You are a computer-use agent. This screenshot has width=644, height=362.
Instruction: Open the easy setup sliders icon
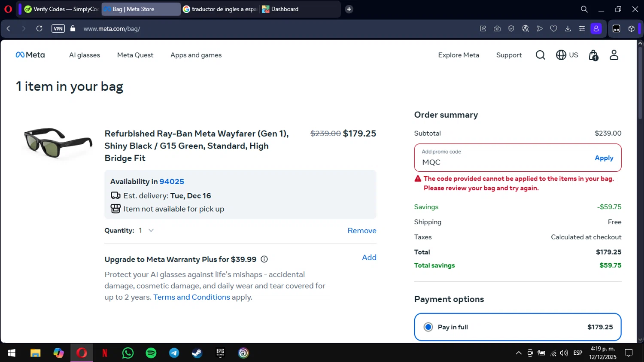(x=582, y=29)
